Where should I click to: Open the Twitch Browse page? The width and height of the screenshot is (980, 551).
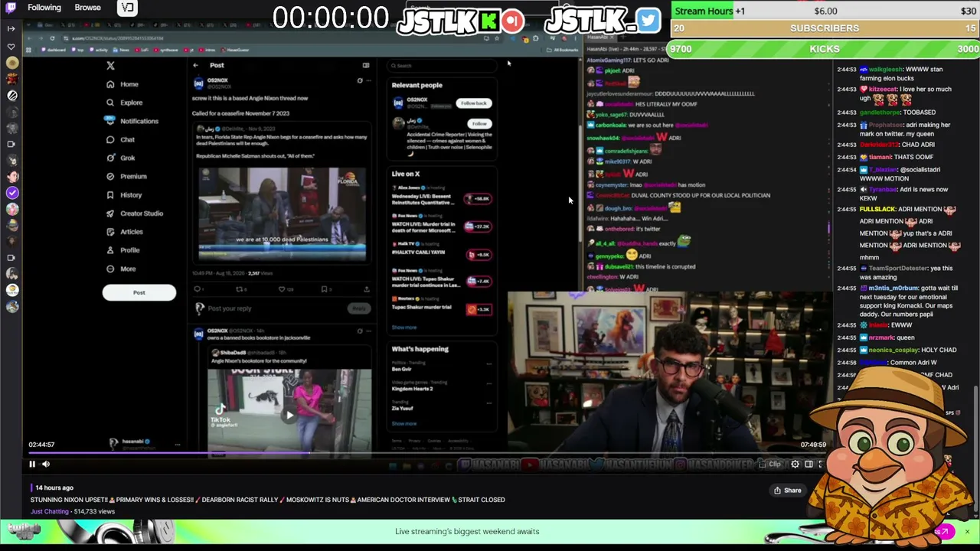87,8
